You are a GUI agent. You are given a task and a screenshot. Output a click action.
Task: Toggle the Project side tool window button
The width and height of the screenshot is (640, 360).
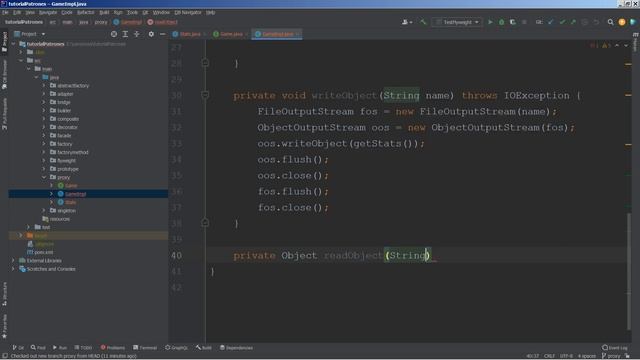pyautogui.click(x=4, y=42)
